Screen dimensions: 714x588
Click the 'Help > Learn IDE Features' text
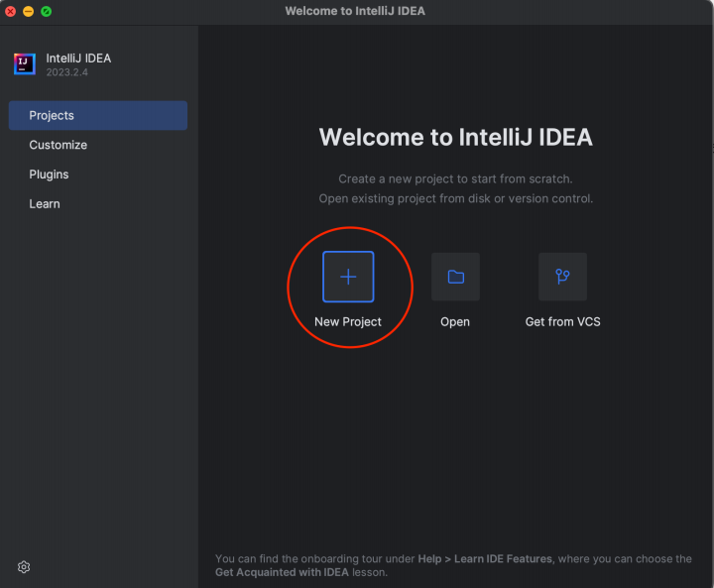[x=485, y=559]
